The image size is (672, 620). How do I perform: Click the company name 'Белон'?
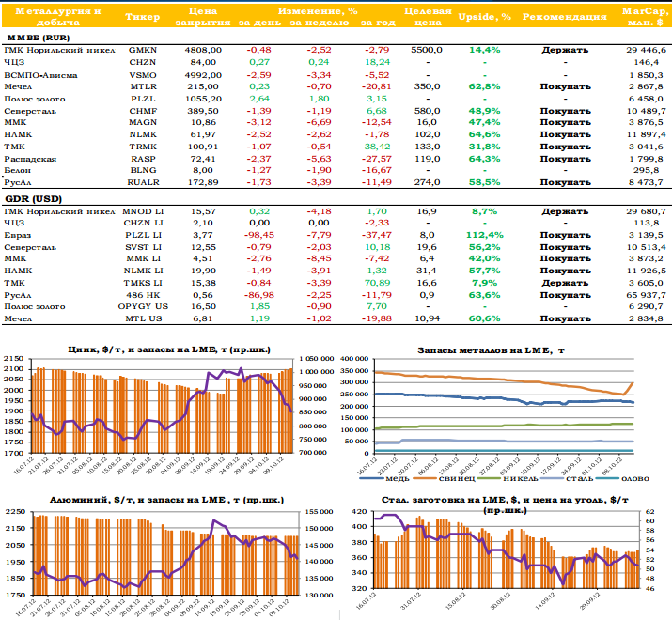(18, 170)
